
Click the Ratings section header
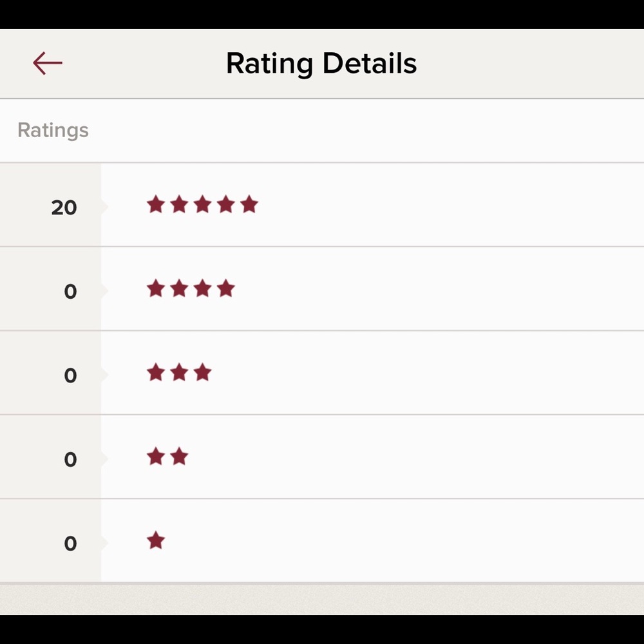pos(52,130)
